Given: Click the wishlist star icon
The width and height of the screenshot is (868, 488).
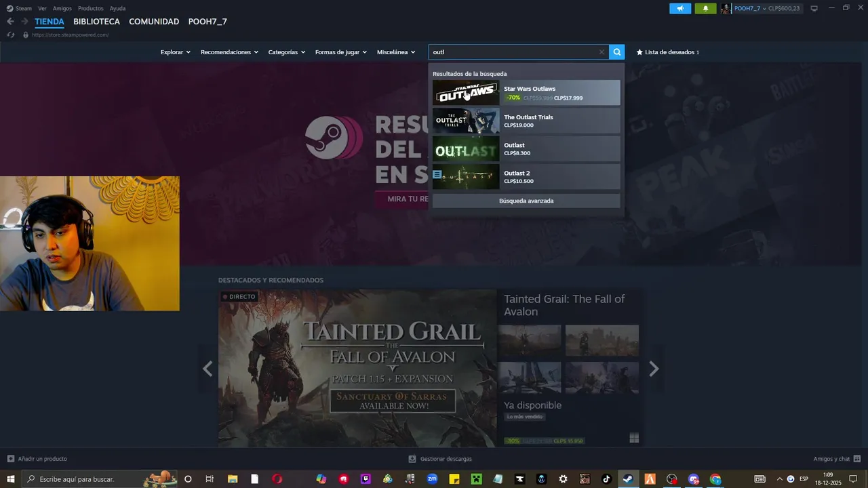Looking at the screenshot, I should tap(639, 52).
